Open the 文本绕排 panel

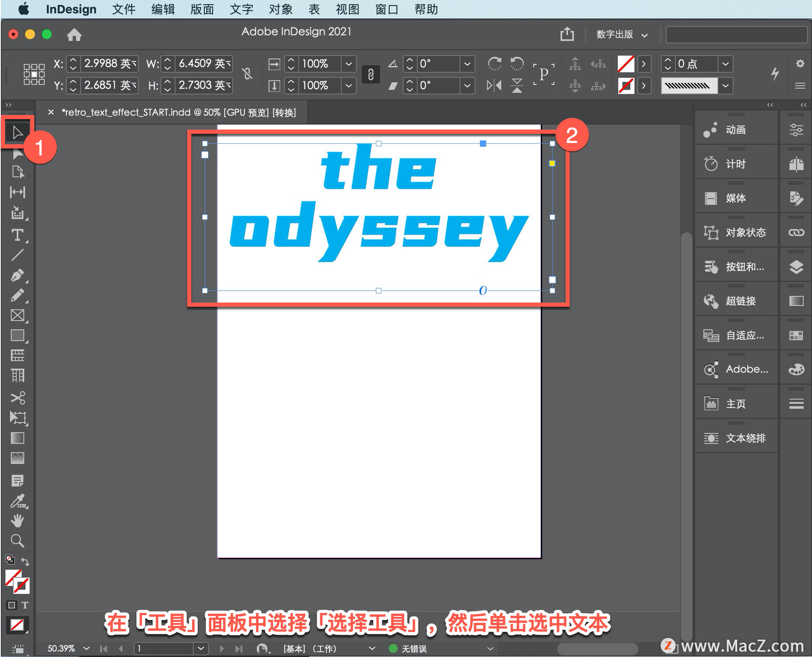(736, 438)
